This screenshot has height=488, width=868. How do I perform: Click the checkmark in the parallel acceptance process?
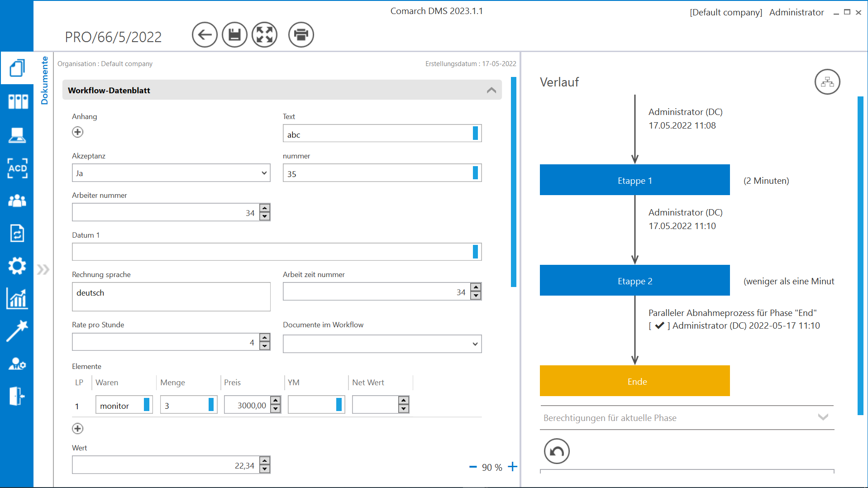coord(660,325)
